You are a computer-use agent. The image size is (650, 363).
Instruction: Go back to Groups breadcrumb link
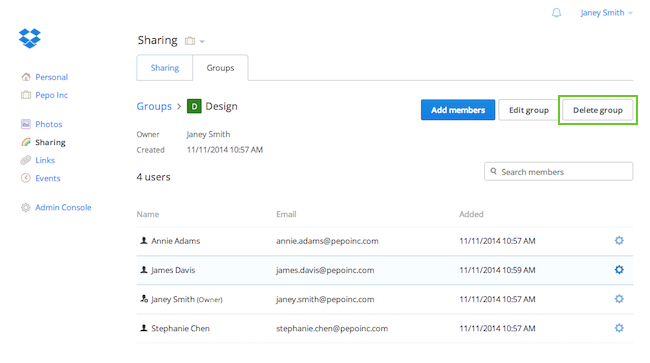[154, 106]
